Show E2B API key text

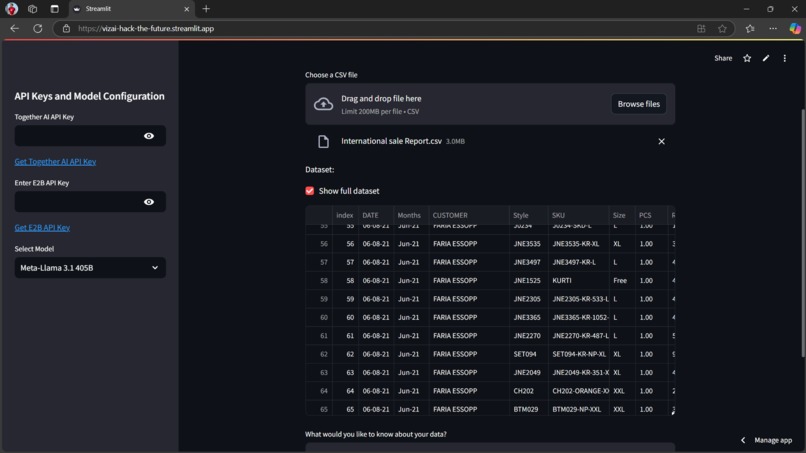tap(149, 202)
